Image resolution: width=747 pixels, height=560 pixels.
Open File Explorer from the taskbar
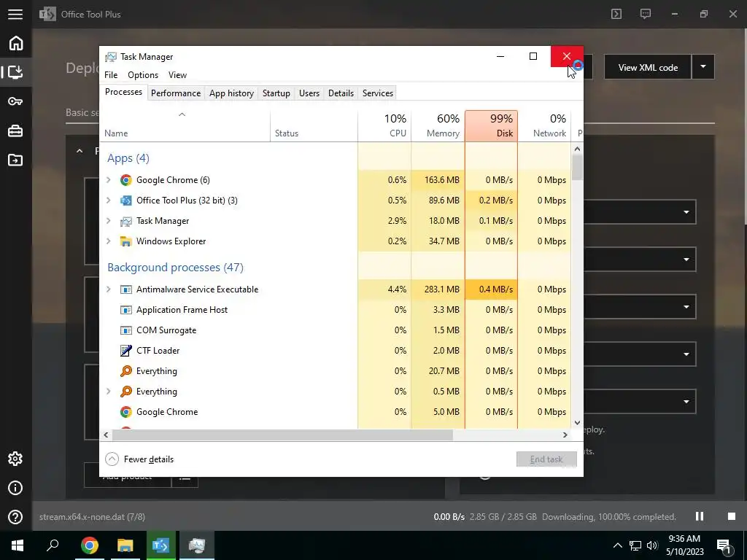point(125,545)
